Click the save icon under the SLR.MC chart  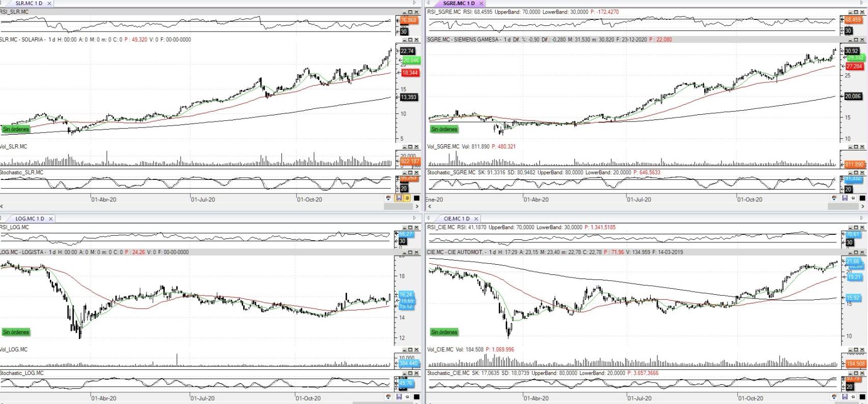pyautogui.click(x=399, y=198)
